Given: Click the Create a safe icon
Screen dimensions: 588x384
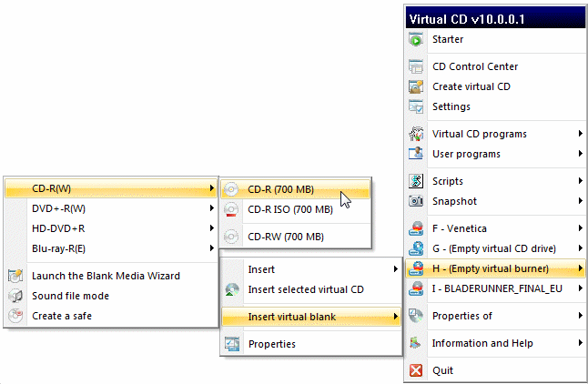Looking at the screenshot, I should click(15, 316).
